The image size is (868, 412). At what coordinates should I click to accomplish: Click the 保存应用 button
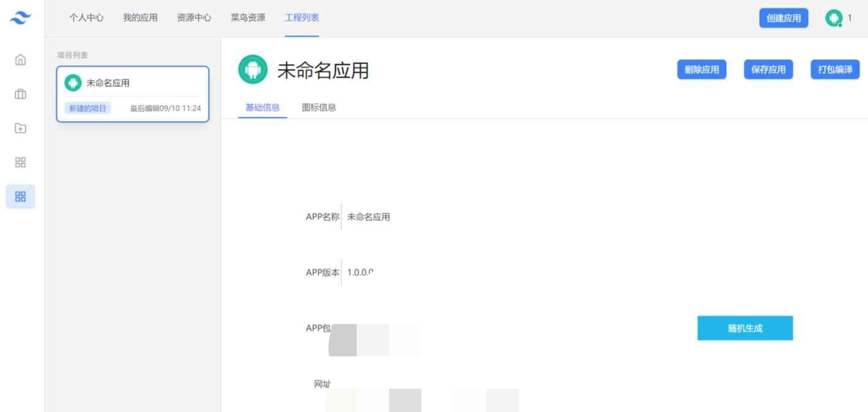pos(768,69)
